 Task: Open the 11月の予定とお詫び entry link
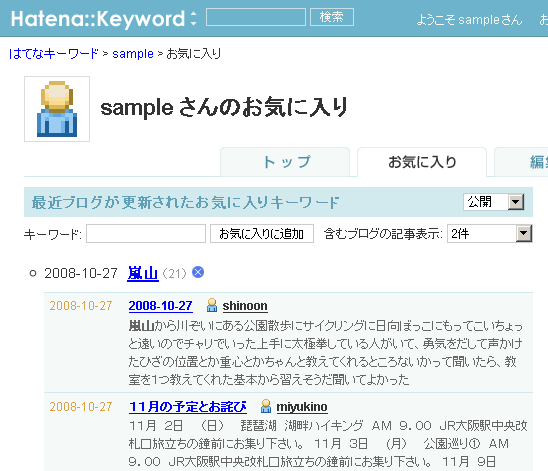point(188,407)
